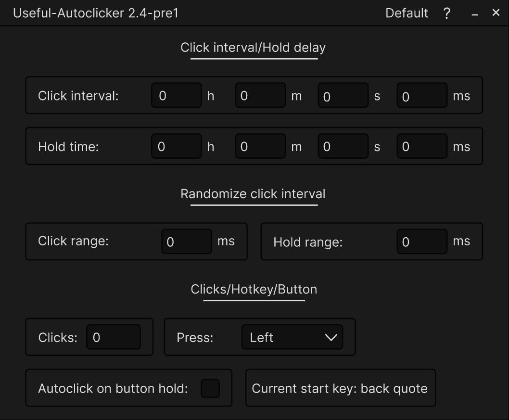Viewport: 509px width, 420px height.
Task: Click the "Click range:" label
Action: 73,241
